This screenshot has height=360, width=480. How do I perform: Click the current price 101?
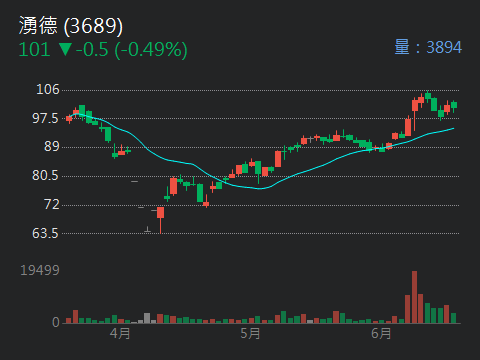click(x=34, y=50)
